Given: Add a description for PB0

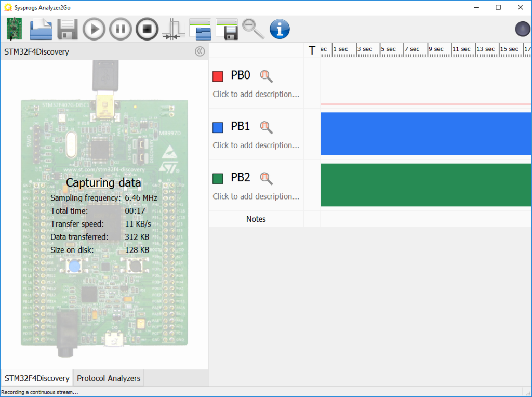Looking at the screenshot, I should coord(256,95).
